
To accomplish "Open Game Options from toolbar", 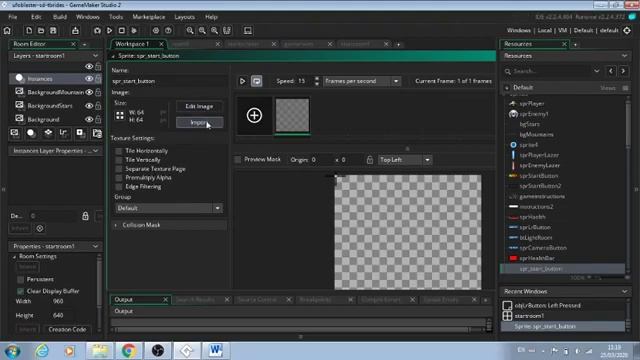I will click(x=156, y=31).
